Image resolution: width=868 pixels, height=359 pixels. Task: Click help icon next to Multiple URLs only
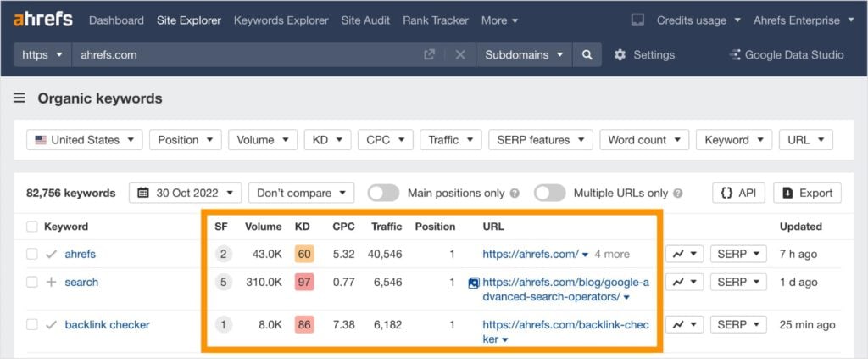tap(678, 194)
